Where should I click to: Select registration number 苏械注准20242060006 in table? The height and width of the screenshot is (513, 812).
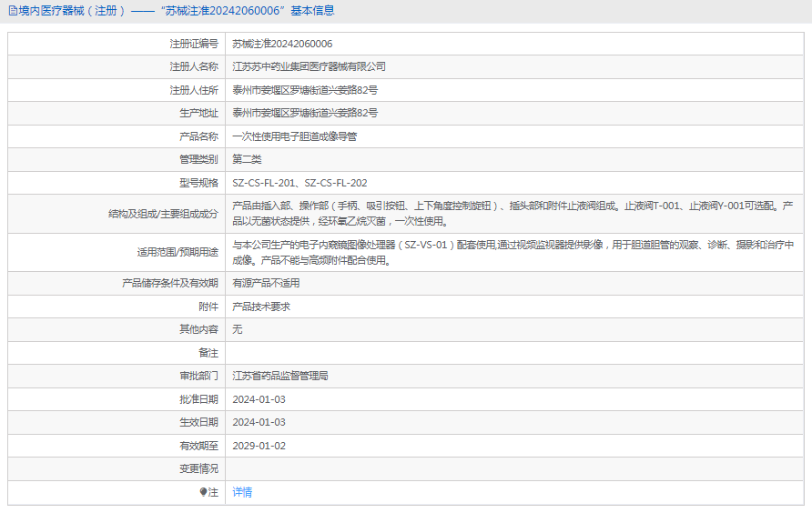click(282, 44)
